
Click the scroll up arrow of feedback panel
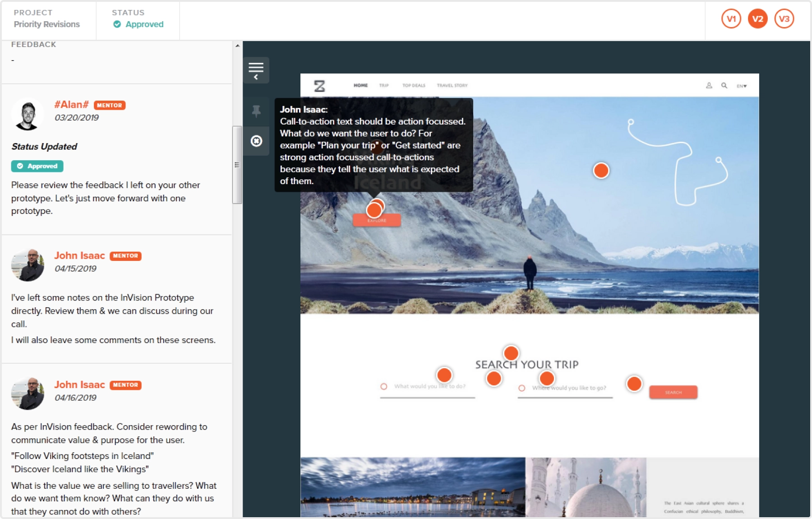237,45
